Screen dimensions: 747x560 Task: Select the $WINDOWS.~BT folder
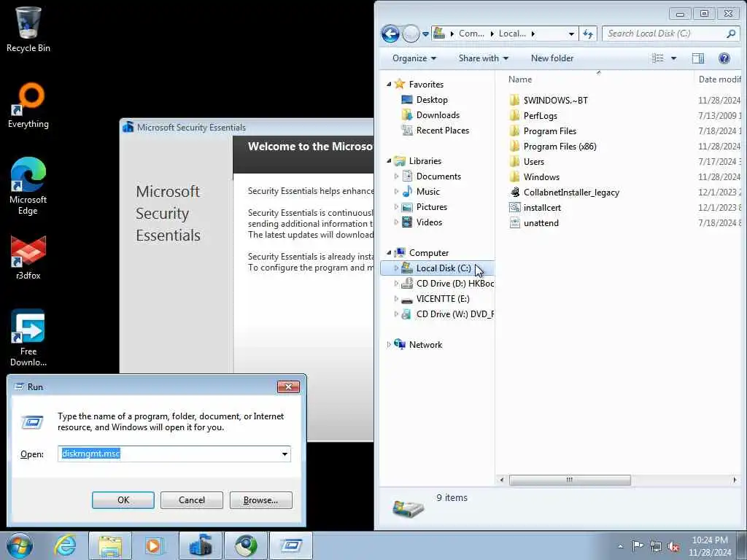pyautogui.click(x=555, y=100)
